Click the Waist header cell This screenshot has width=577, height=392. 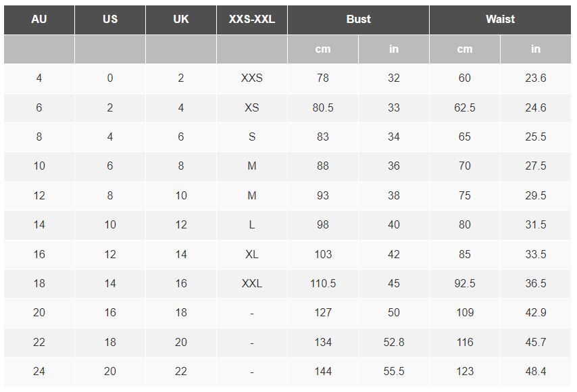pos(500,20)
